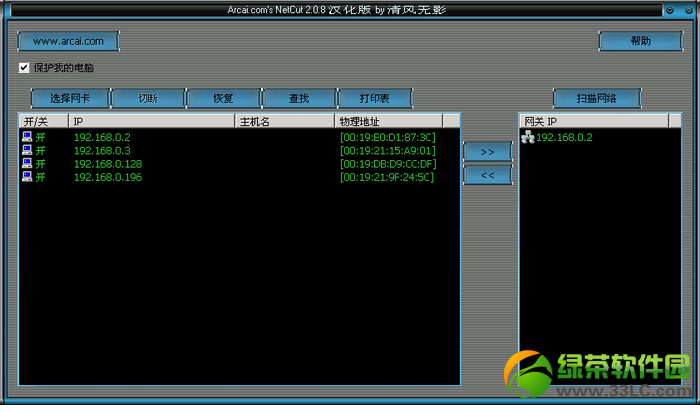
Task: Select MAC address 00:19:DB:D9:CC:DF entry
Action: coord(388,164)
